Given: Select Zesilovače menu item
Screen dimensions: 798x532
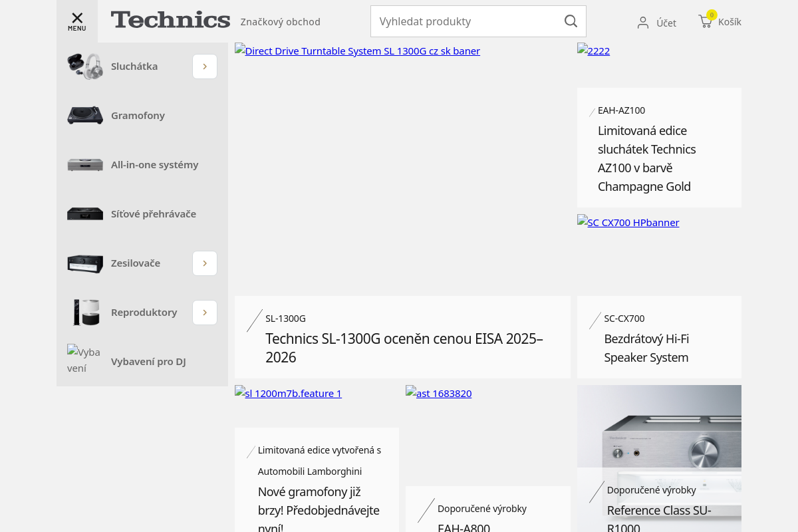Looking at the screenshot, I should (x=136, y=263).
